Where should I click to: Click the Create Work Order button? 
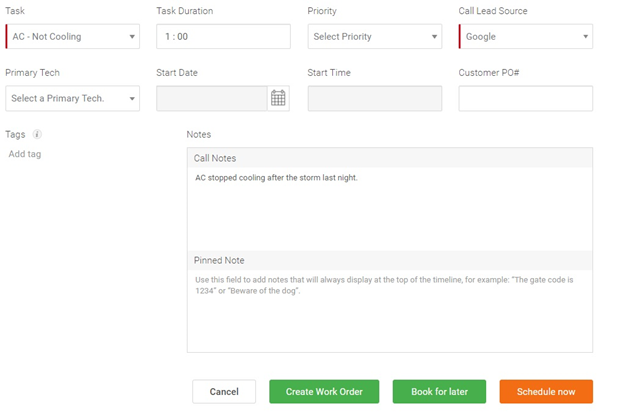pyautogui.click(x=324, y=391)
